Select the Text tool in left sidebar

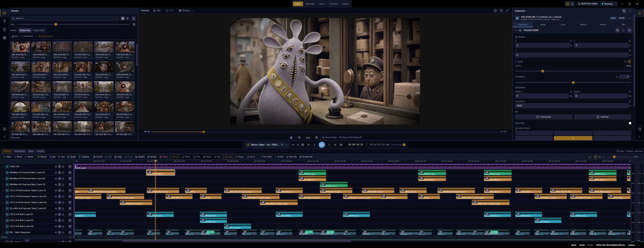(4, 21)
